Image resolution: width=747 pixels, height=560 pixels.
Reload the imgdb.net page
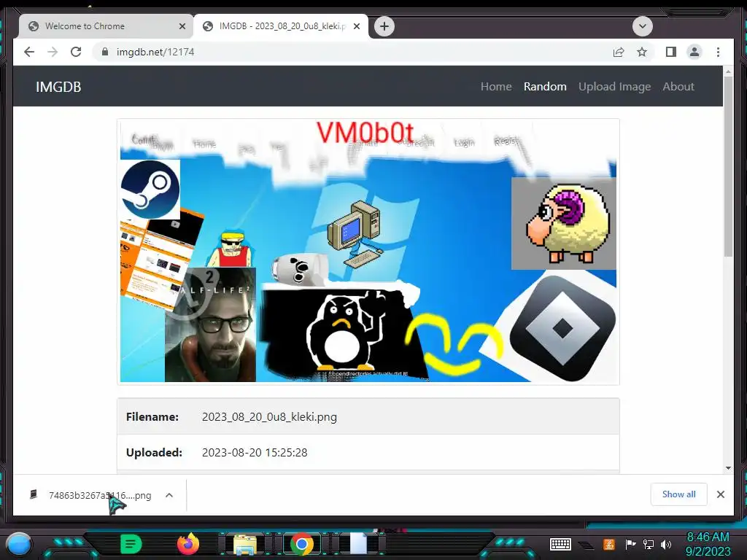click(76, 52)
